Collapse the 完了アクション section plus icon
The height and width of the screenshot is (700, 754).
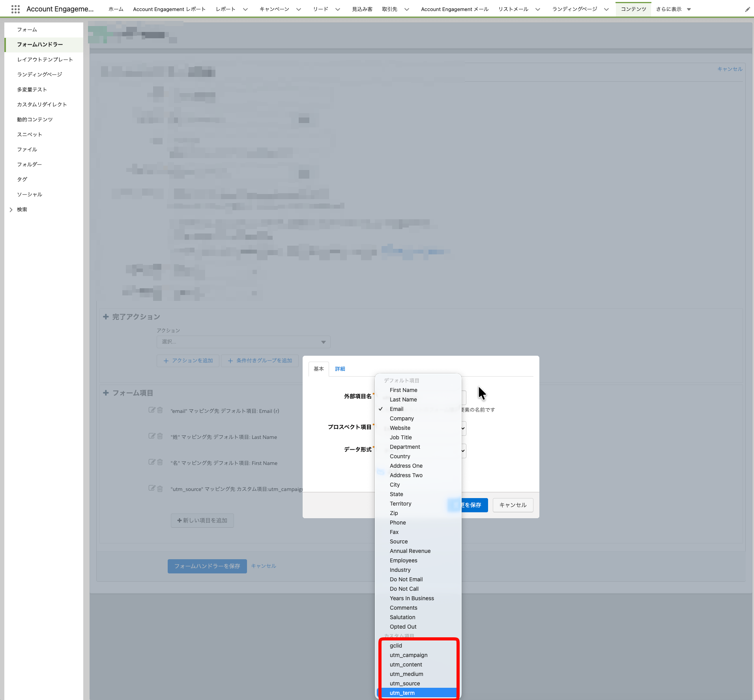pos(106,317)
